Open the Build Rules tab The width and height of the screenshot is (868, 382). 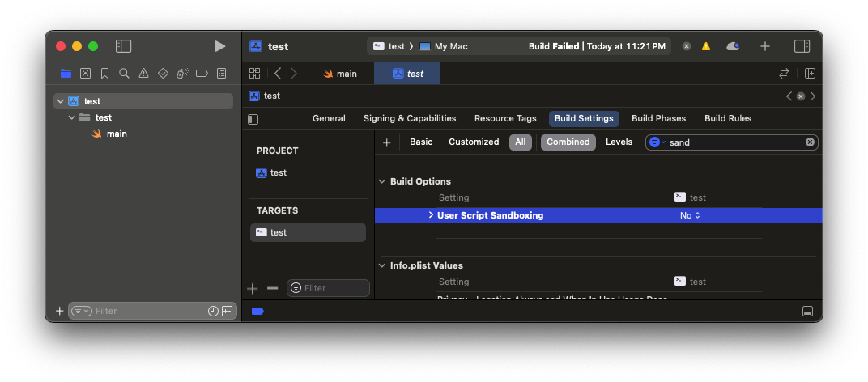tap(728, 118)
